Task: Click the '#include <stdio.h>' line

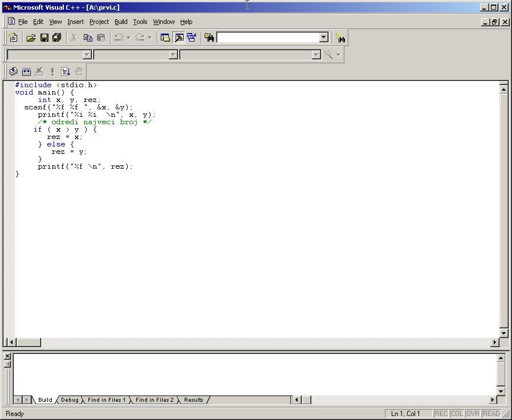Action: pyautogui.click(x=56, y=85)
